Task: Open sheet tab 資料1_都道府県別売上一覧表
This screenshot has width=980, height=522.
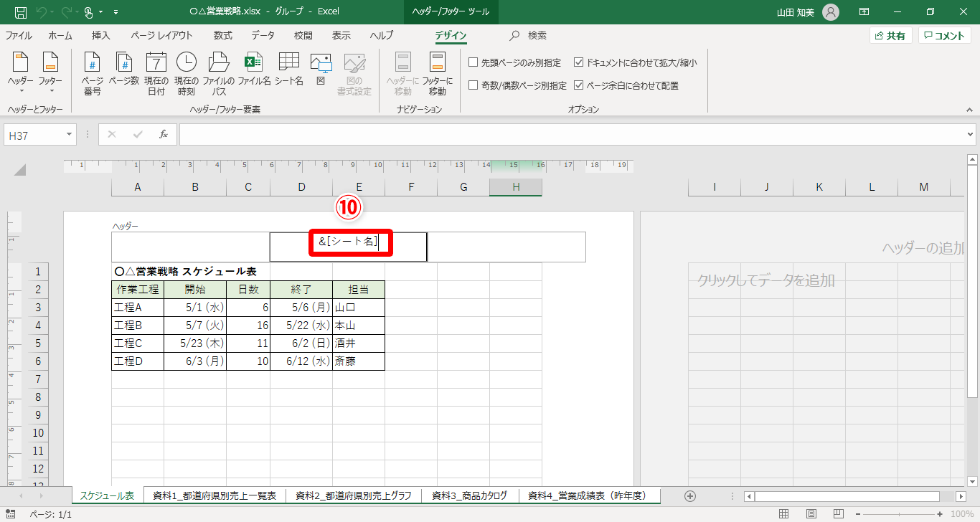Action: [x=215, y=495]
